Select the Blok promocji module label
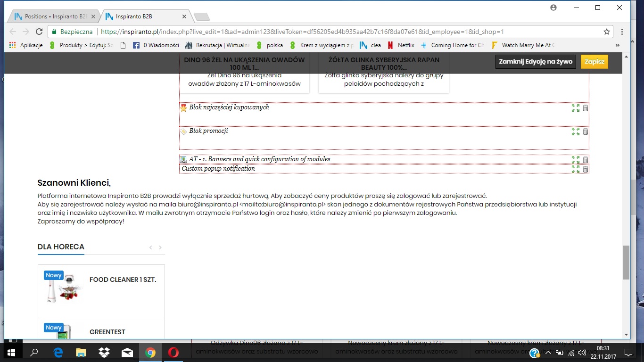This screenshot has height=362, width=644. point(208,131)
